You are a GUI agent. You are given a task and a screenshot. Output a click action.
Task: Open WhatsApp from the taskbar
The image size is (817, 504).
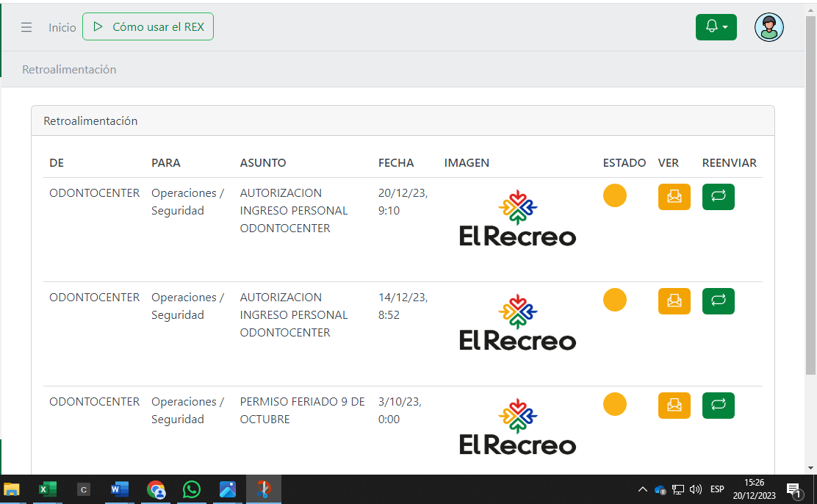click(191, 489)
